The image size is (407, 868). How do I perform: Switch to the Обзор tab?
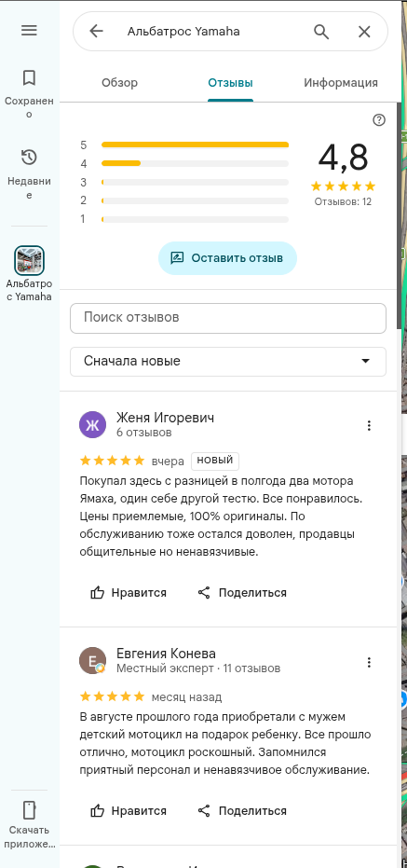(x=119, y=83)
